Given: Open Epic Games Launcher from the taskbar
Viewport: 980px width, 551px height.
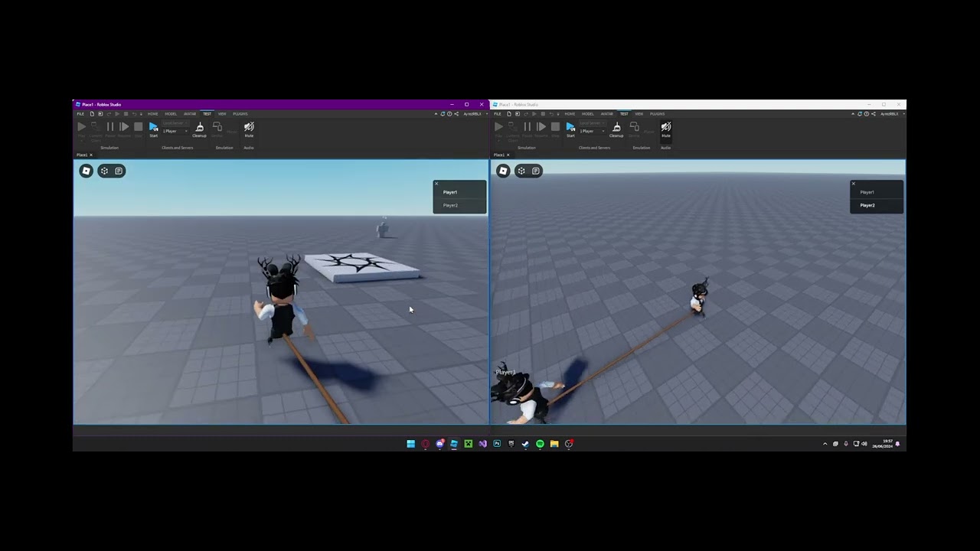Looking at the screenshot, I should tap(511, 444).
